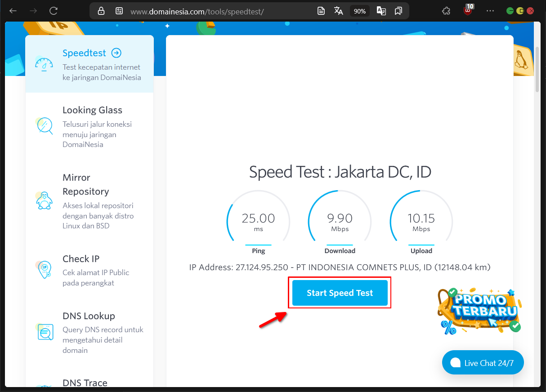
Task: Focus the address bar with the domainesia.com URL
Action: coord(197,11)
